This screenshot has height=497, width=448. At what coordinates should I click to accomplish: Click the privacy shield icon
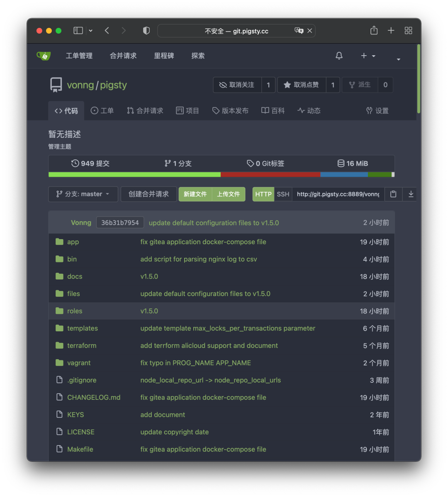point(146,31)
